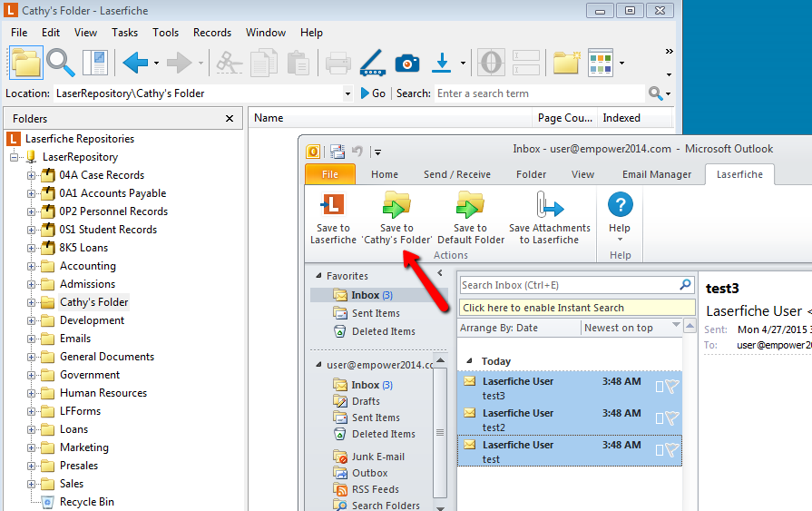Viewport: 812px width, 511px height.
Task: Click the copy documents icon
Action: (x=264, y=63)
